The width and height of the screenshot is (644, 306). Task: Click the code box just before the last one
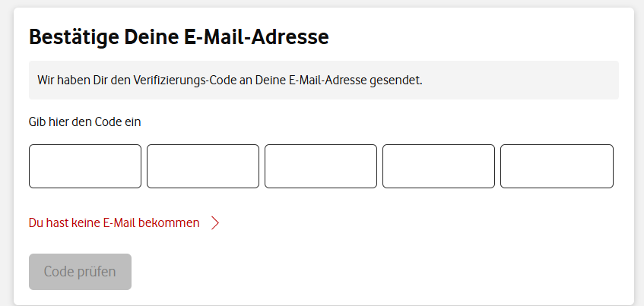(x=439, y=166)
